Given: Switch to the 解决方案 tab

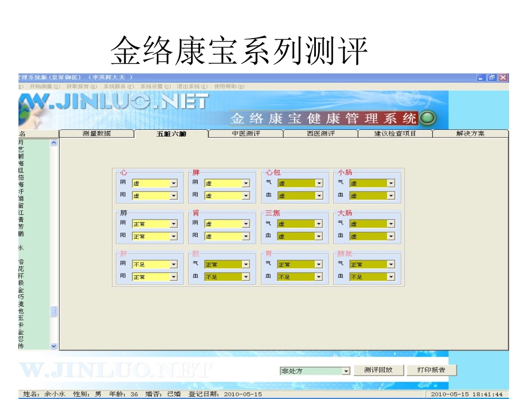Looking at the screenshot, I should [470, 134].
